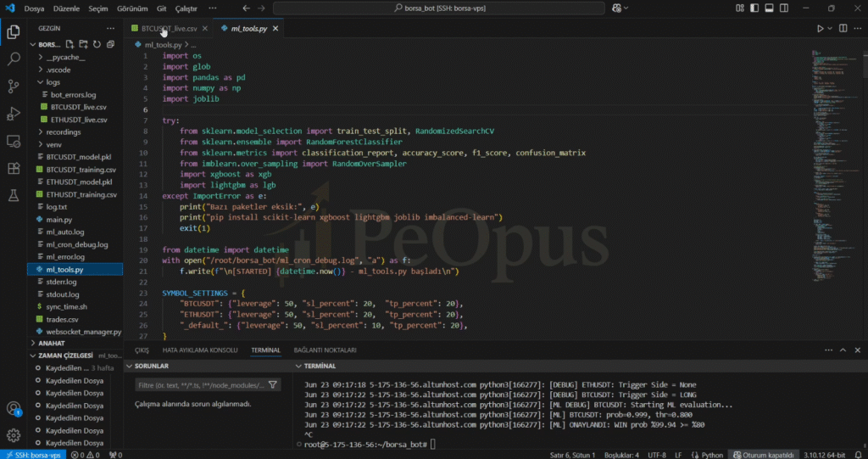Viewport: 868px width, 459px height.
Task: Toggle the primary sidebar visibility
Action: point(754,8)
